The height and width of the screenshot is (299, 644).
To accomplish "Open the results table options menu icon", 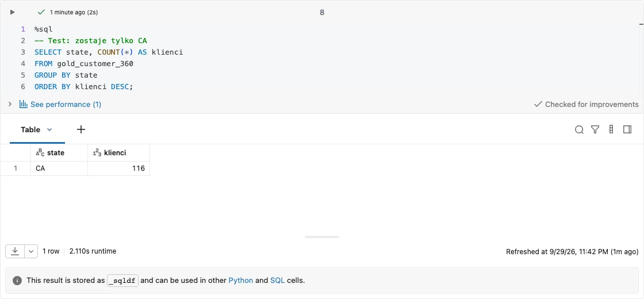I will point(611,129).
